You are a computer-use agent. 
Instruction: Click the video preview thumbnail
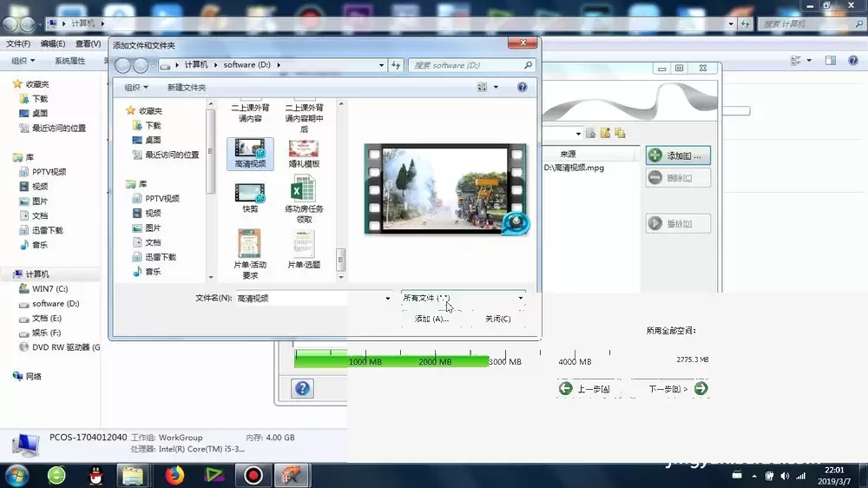tap(446, 189)
